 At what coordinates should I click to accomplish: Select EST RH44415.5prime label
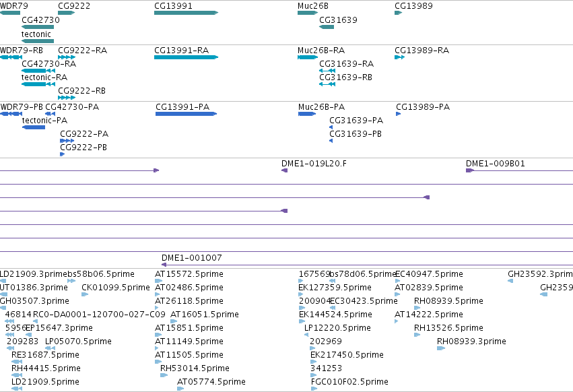pos(46,368)
